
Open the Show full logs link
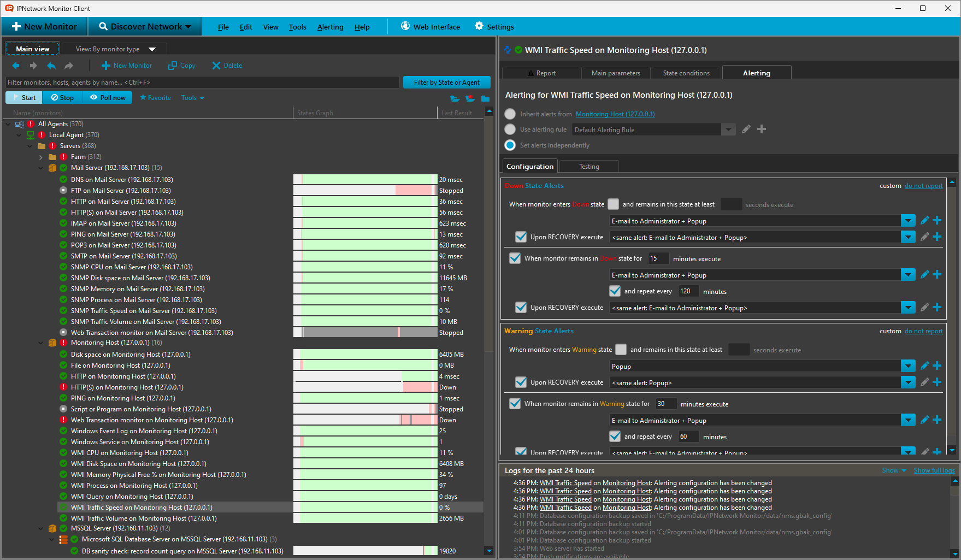(934, 470)
